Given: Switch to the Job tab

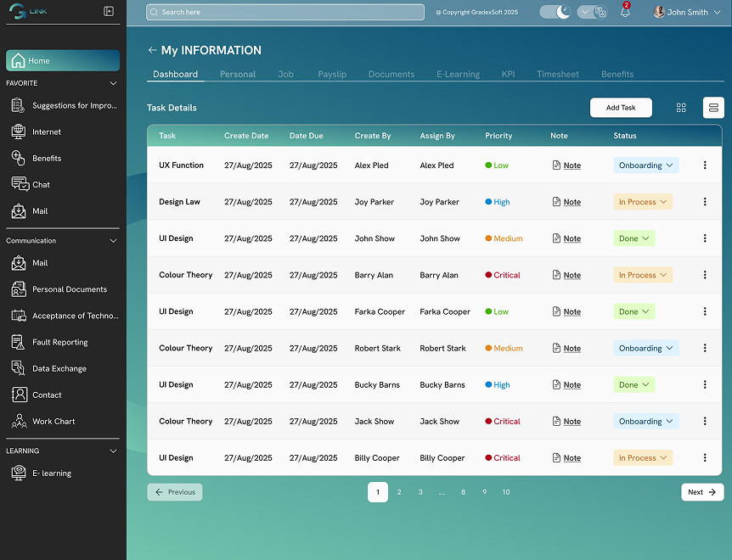Looking at the screenshot, I should [285, 74].
